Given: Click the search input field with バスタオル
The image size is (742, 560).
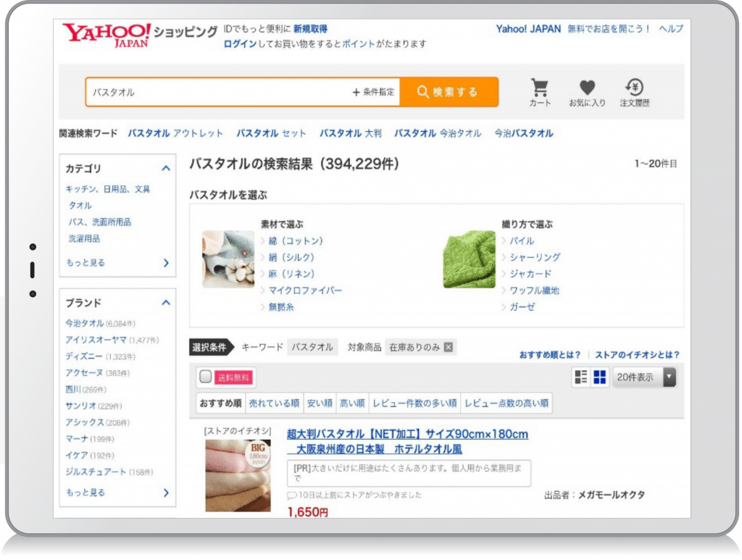Looking at the screenshot, I should (217, 92).
